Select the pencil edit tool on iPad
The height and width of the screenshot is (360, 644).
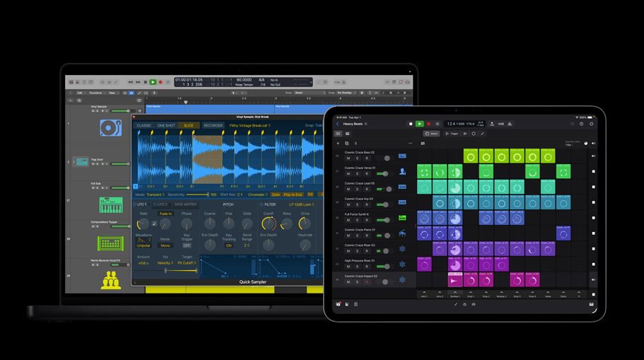[482, 134]
